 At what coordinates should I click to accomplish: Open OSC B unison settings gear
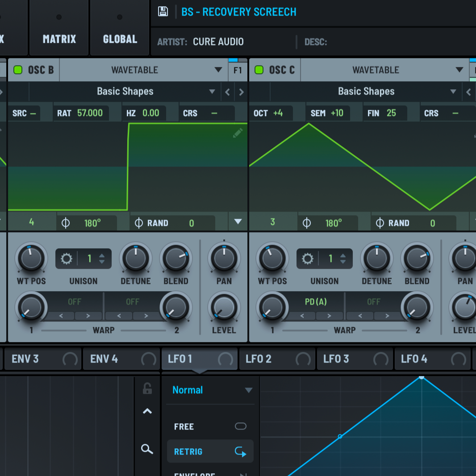click(67, 259)
